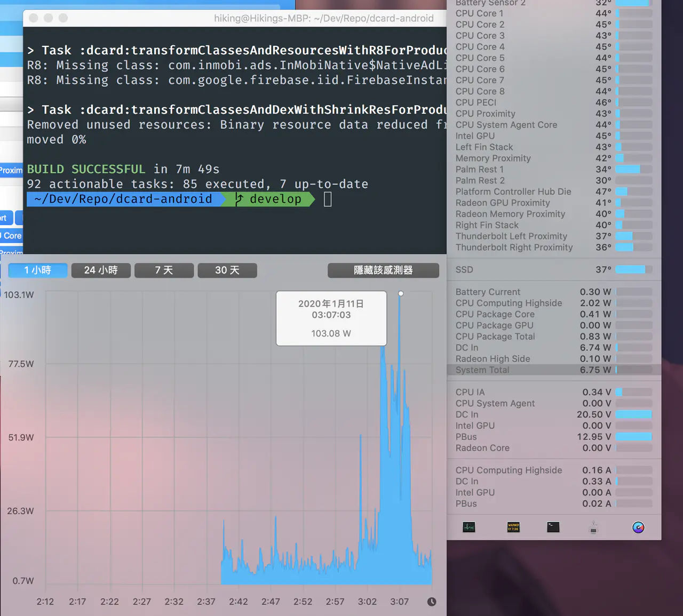Select the CPU Core 4 temperature row
Image resolution: width=683 pixels, height=616 pixels.
(554, 47)
